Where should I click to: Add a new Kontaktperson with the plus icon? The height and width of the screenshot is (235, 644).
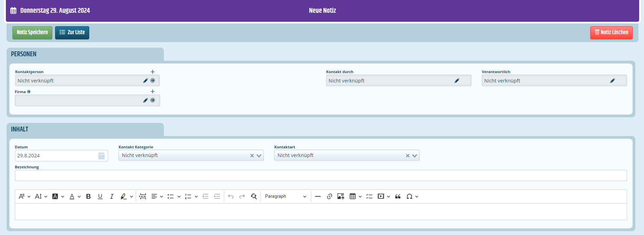tap(153, 72)
